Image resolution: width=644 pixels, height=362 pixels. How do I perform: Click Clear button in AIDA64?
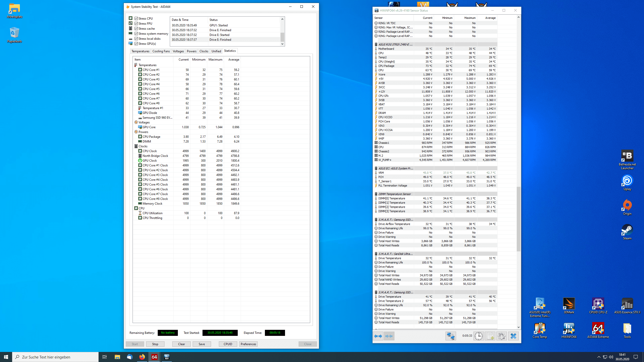182,344
